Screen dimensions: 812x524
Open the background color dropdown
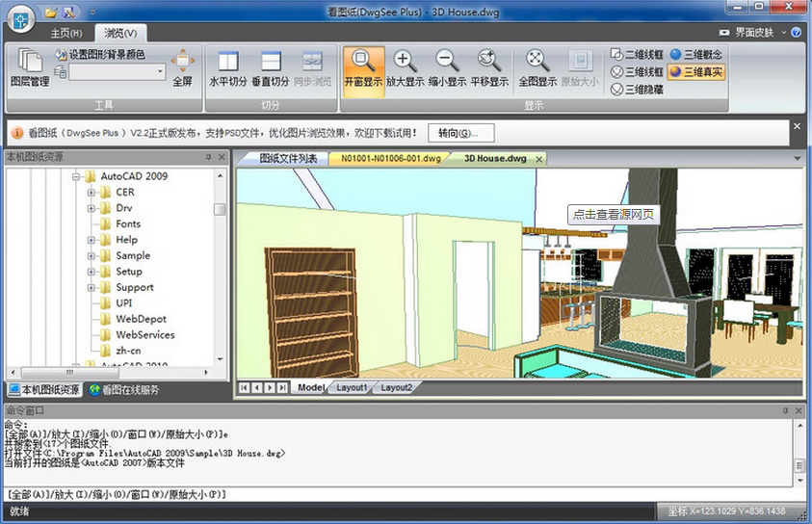pyautogui.click(x=160, y=72)
